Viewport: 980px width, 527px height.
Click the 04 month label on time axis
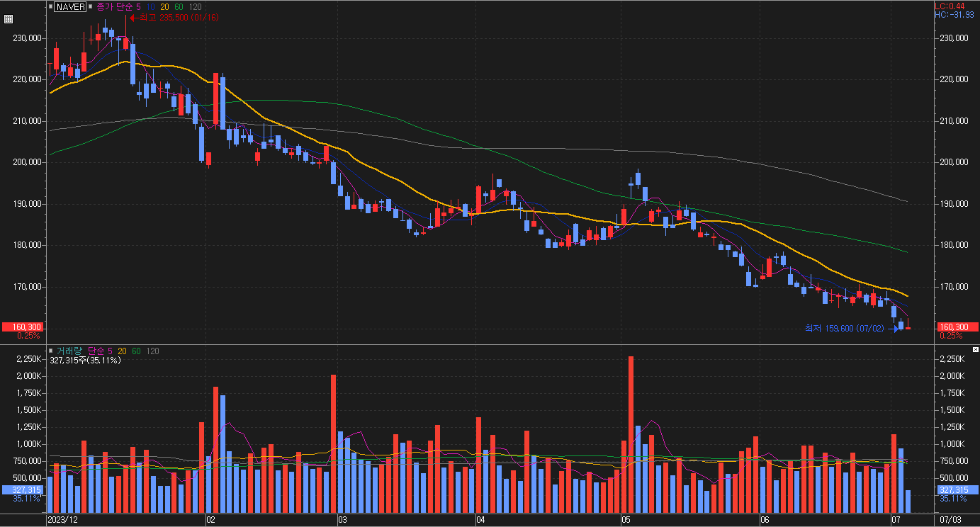(480, 520)
